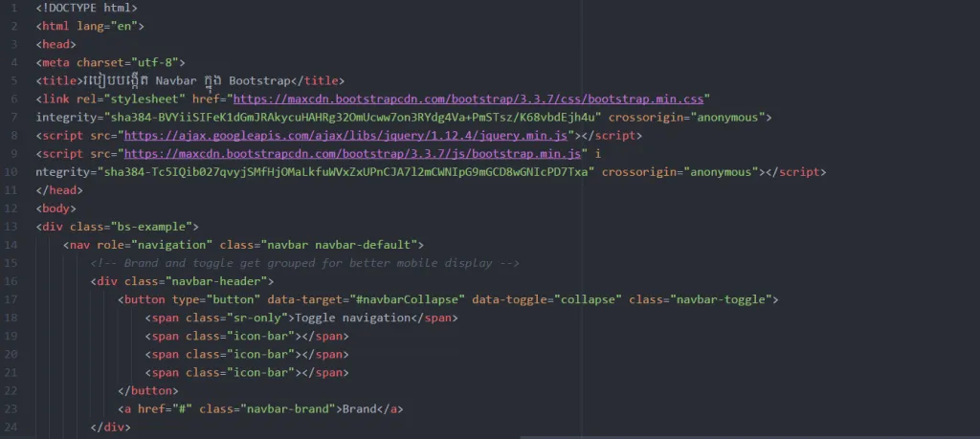Click the "navbar-brand" class value

point(287,409)
